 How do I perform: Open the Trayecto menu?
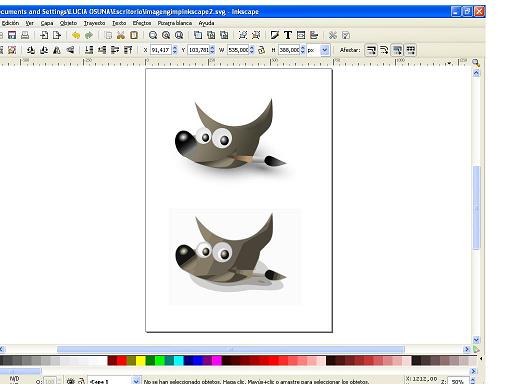(95, 23)
